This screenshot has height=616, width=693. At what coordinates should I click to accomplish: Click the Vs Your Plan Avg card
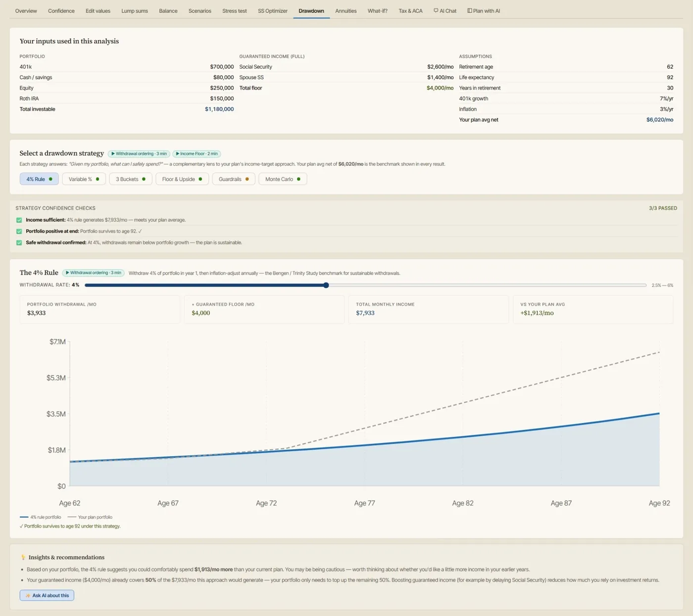tap(593, 309)
